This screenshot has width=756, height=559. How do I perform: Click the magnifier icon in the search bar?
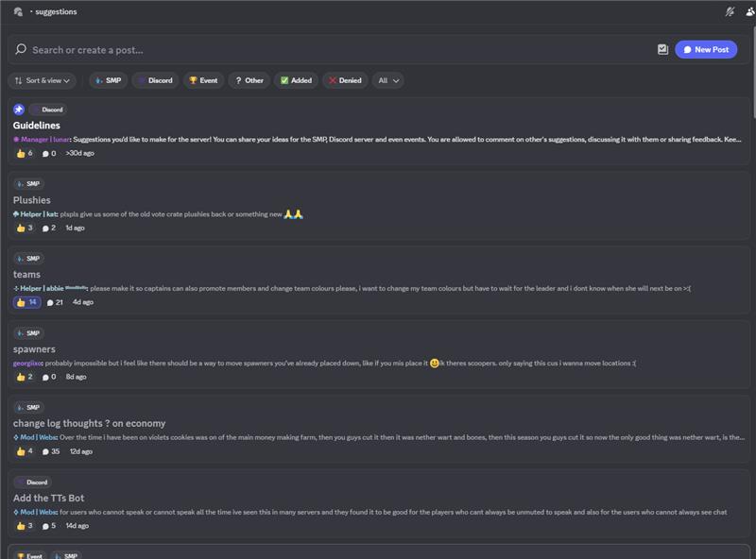(x=21, y=49)
